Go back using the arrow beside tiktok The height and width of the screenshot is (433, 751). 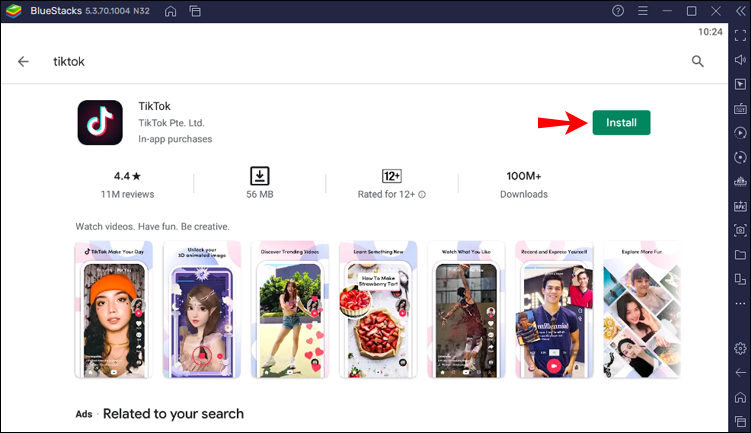coord(23,61)
